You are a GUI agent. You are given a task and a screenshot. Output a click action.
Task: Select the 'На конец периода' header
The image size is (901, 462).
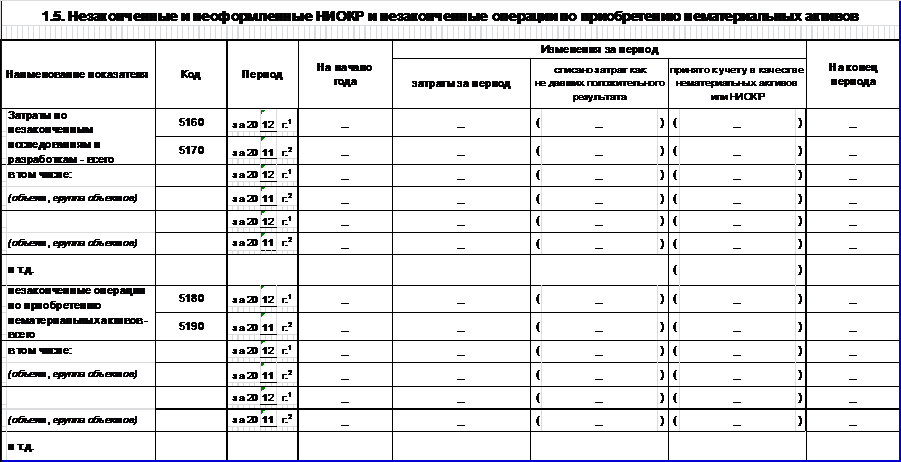(852, 75)
